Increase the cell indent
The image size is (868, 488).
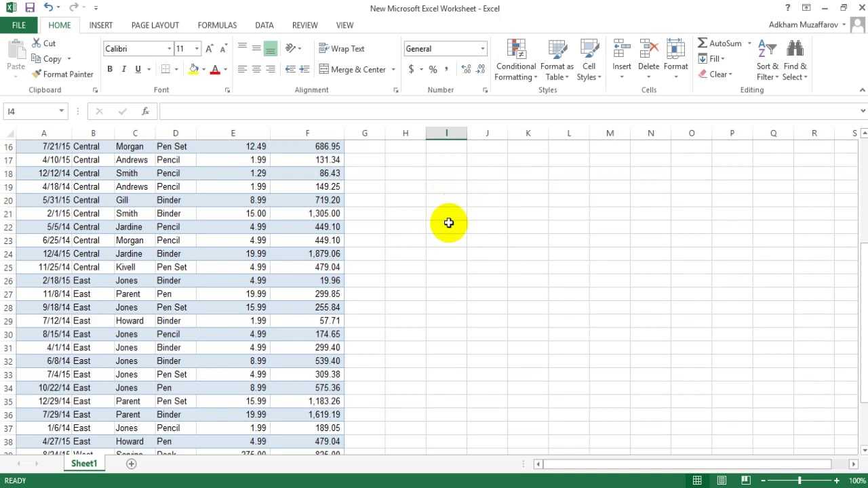click(304, 70)
